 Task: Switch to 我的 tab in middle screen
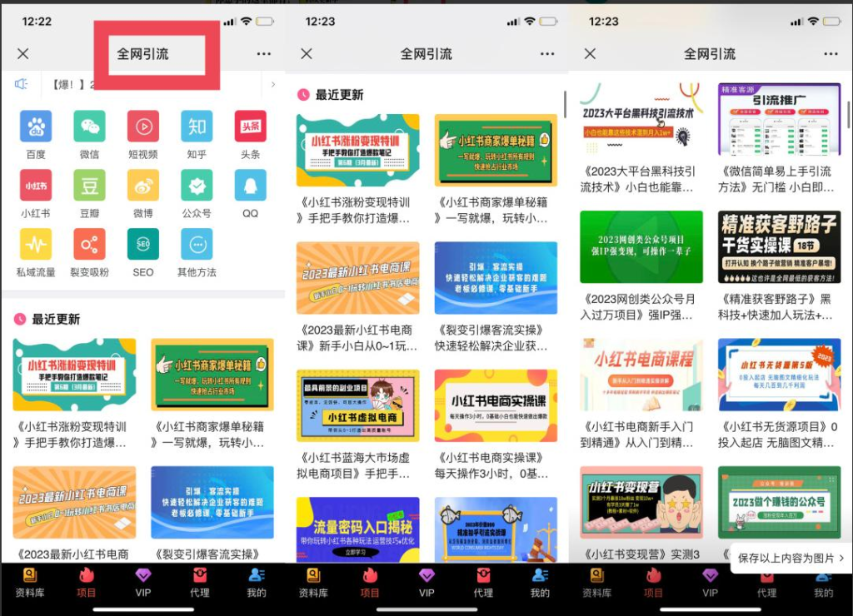pyautogui.click(x=540, y=583)
